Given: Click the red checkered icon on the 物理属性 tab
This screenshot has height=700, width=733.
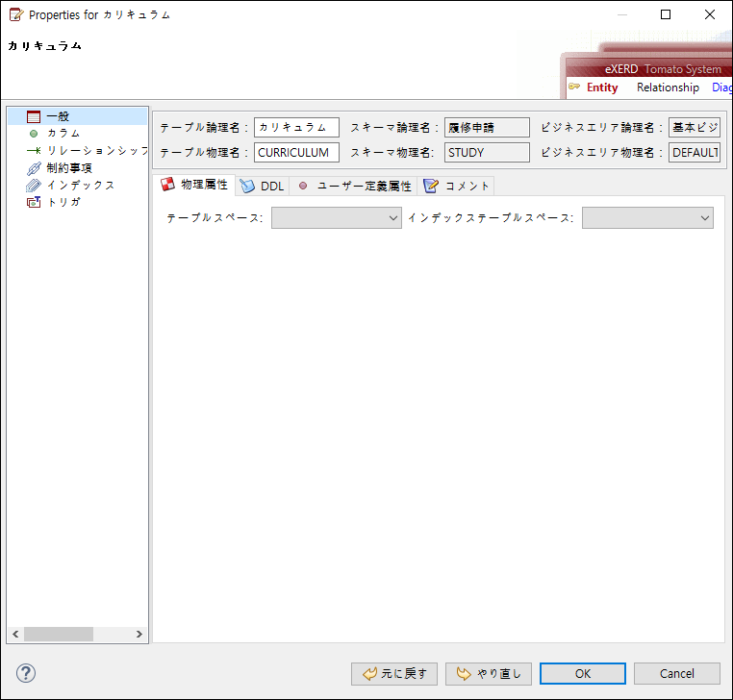Looking at the screenshot, I should tap(167, 185).
